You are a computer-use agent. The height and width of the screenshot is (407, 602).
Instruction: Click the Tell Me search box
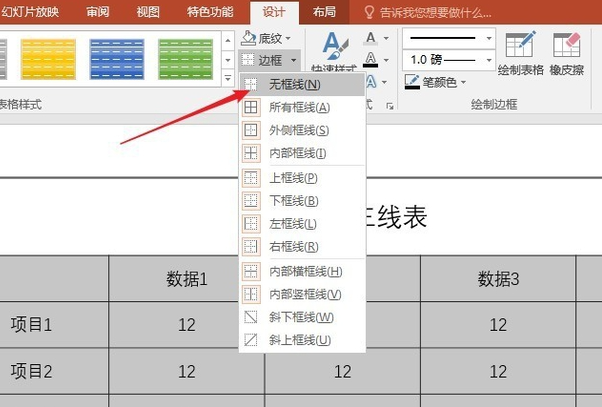[x=428, y=13]
